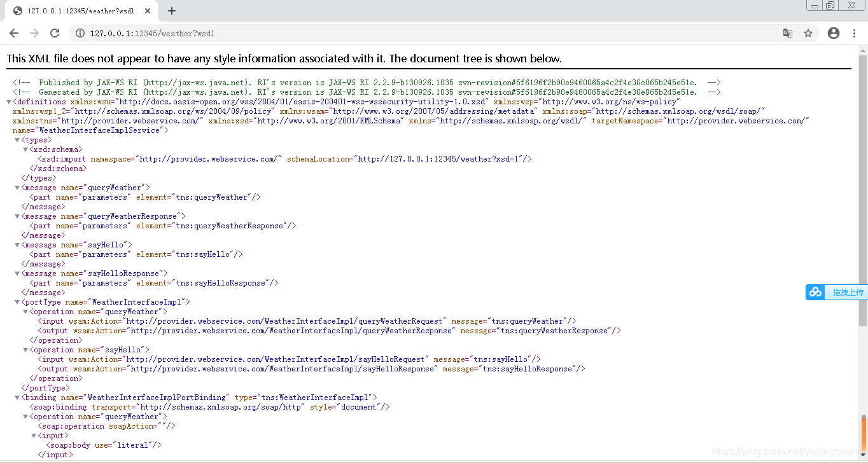Collapse the xsd:schema node
Screen dimensions: 868x463
tap(25, 149)
